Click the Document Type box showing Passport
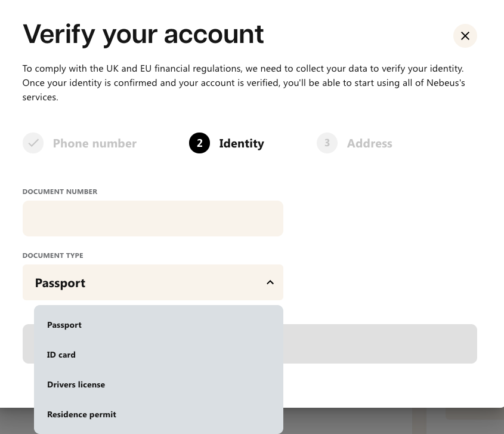 (153, 282)
